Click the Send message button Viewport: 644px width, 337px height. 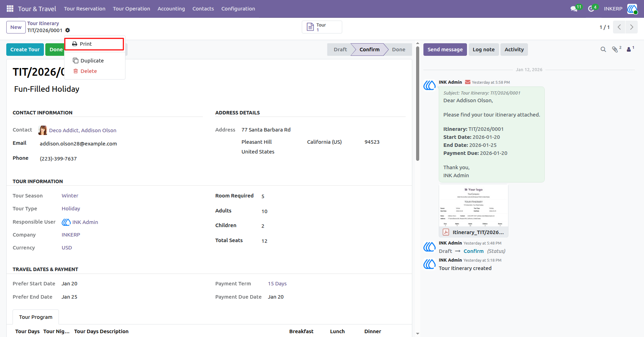445,50
